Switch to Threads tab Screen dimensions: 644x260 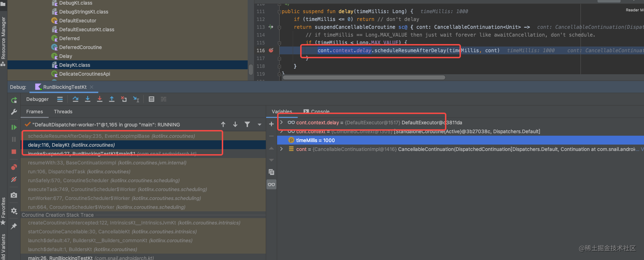(x=63, y=112)
